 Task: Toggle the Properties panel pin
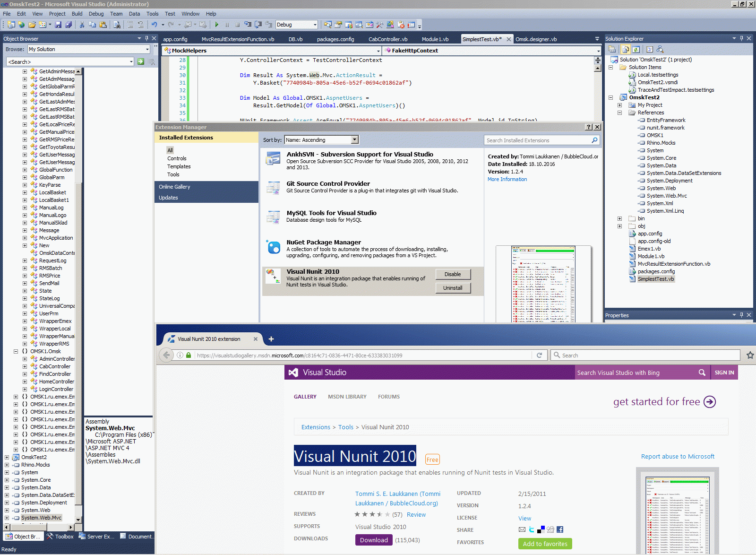click(741, 315)
